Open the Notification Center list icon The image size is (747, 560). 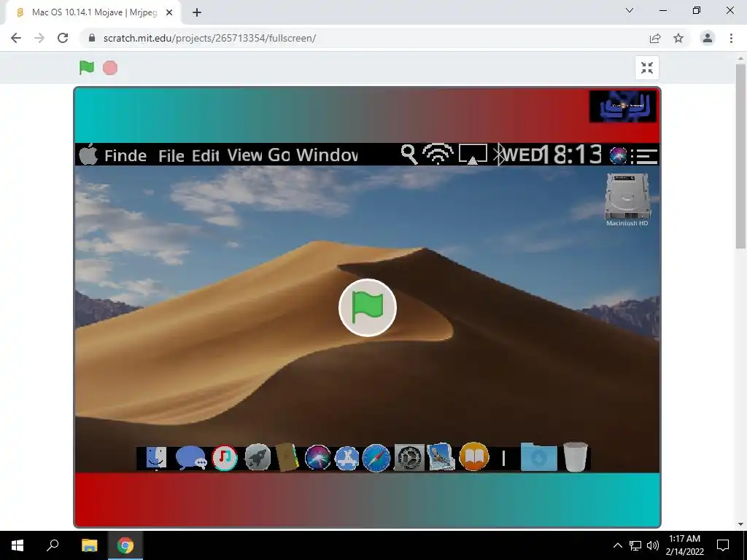pos(644,156)
